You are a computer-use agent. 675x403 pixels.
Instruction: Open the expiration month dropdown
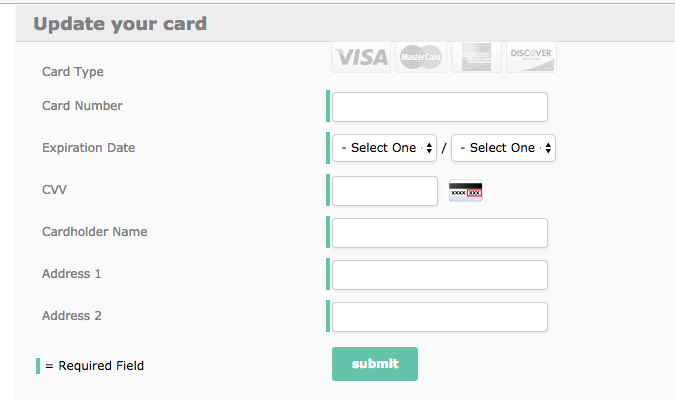coord(384,148)
